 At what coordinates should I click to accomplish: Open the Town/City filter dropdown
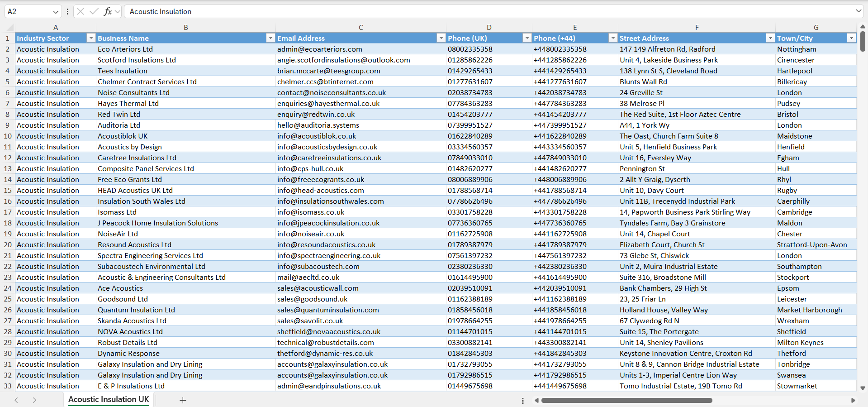coord(851,38)
